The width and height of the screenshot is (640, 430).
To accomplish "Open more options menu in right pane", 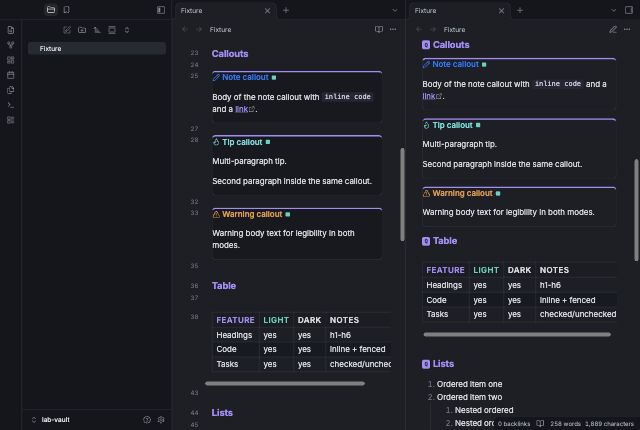I will coord(627,29).
